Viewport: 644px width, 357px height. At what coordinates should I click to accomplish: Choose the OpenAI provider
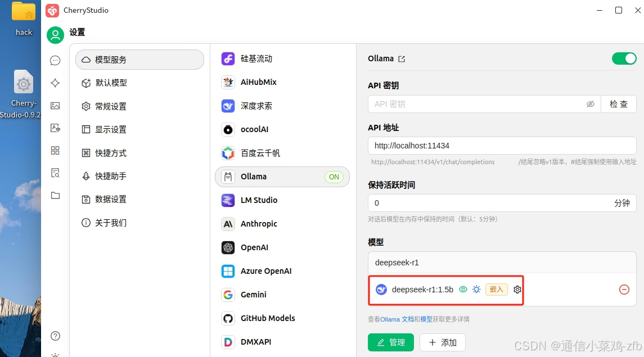[x=282, y=247]
